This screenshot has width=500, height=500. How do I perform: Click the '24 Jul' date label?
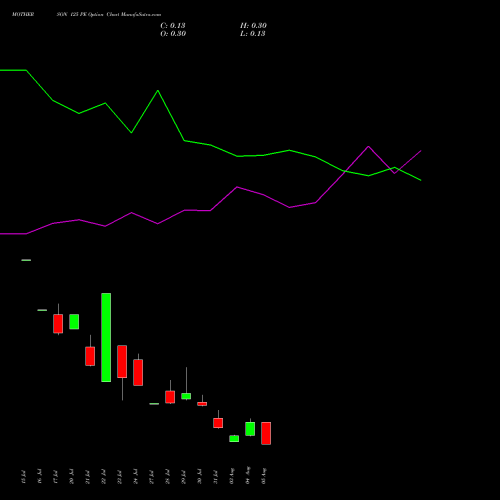[135, 476]
